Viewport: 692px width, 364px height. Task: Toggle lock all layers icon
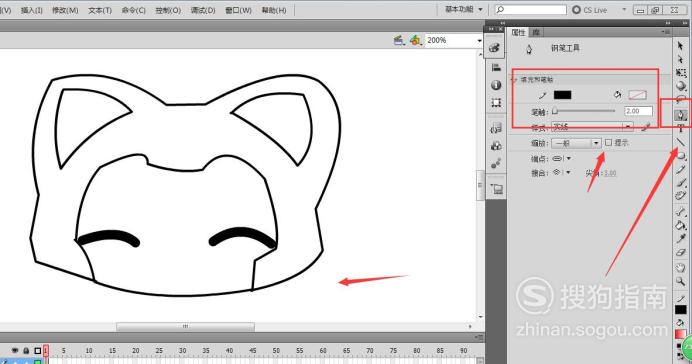coord(26,351)
